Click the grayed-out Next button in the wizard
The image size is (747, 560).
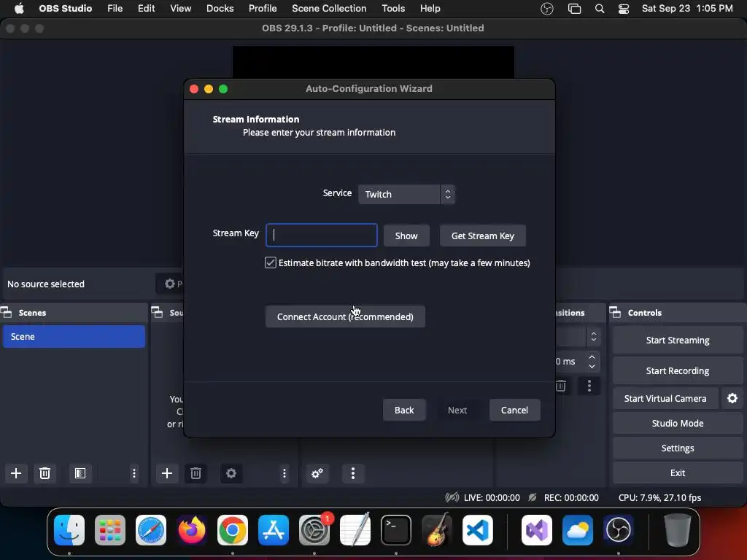[457, 410]
